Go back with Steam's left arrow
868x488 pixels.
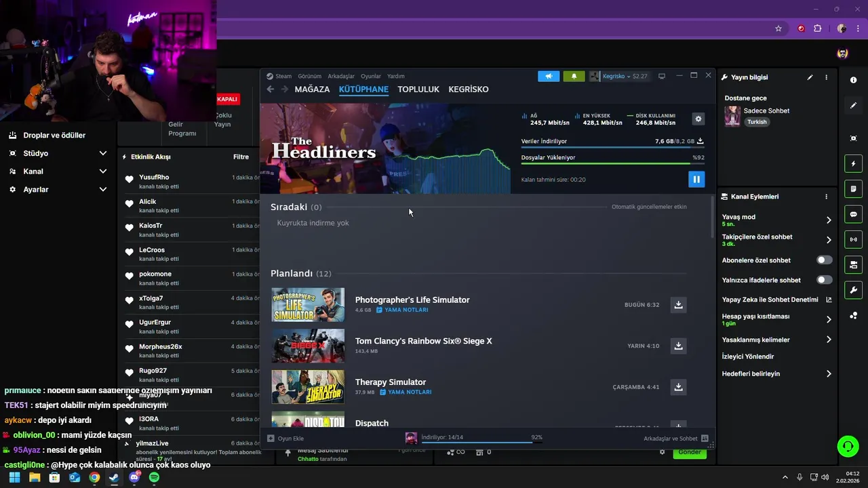click(270, 89)
